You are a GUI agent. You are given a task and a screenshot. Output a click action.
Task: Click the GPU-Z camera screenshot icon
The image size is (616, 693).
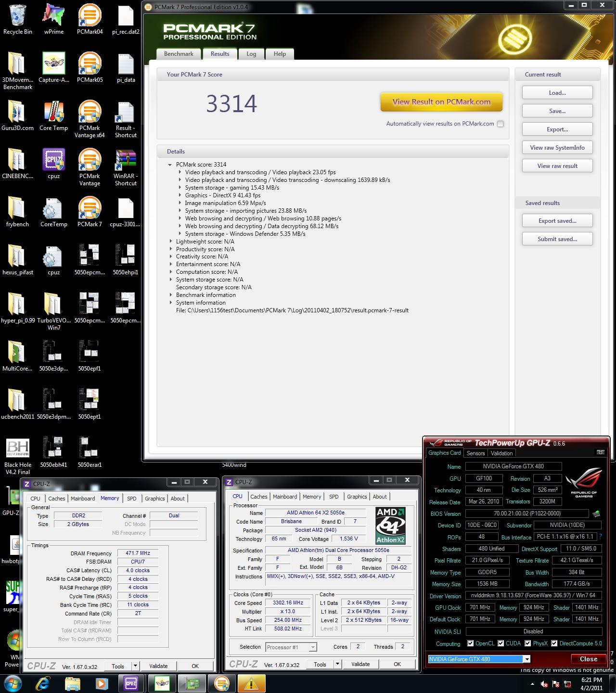point(600,452)
